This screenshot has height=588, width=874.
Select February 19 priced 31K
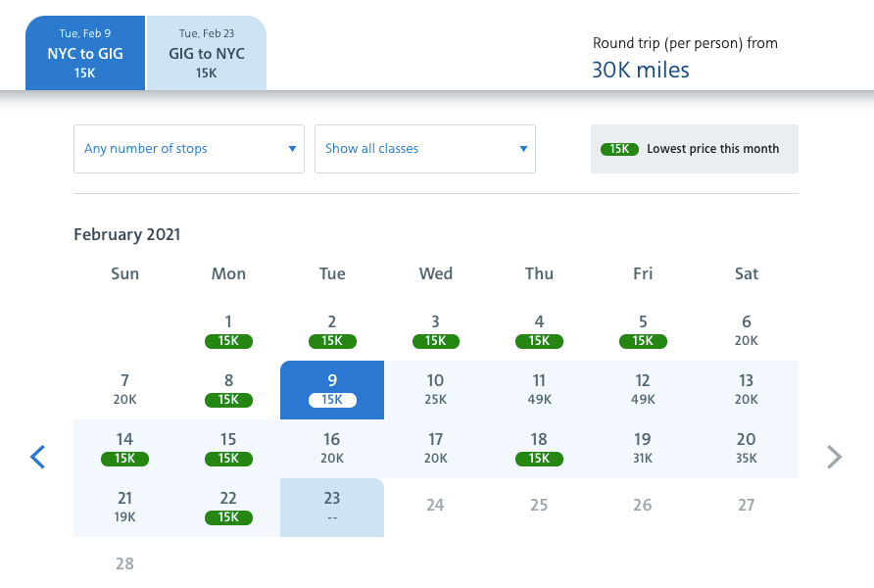tap(643, 449)
